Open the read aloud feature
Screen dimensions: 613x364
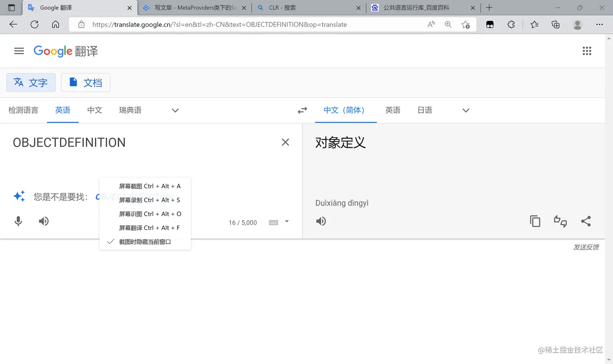[431, 24]
